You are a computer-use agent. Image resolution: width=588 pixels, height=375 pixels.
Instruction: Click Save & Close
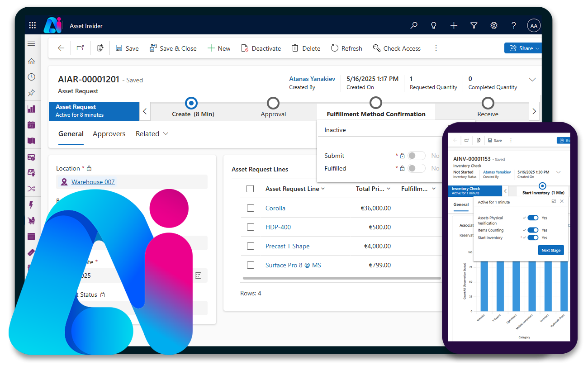point(173,48)
